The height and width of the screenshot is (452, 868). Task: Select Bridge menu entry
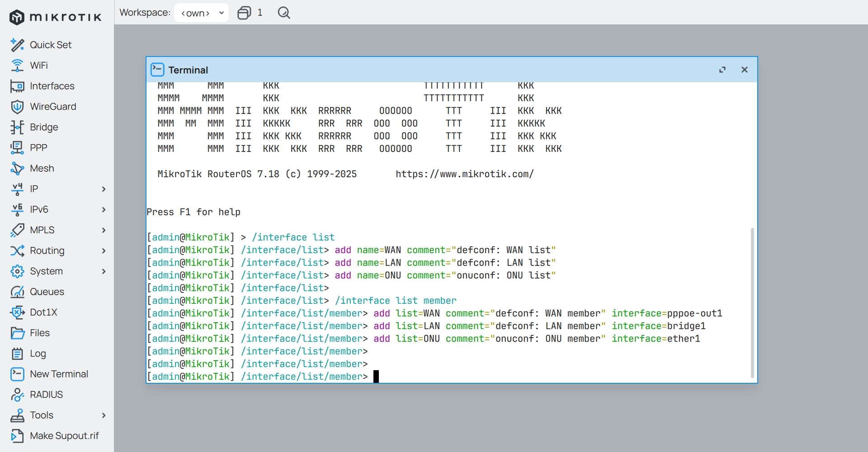44,127
